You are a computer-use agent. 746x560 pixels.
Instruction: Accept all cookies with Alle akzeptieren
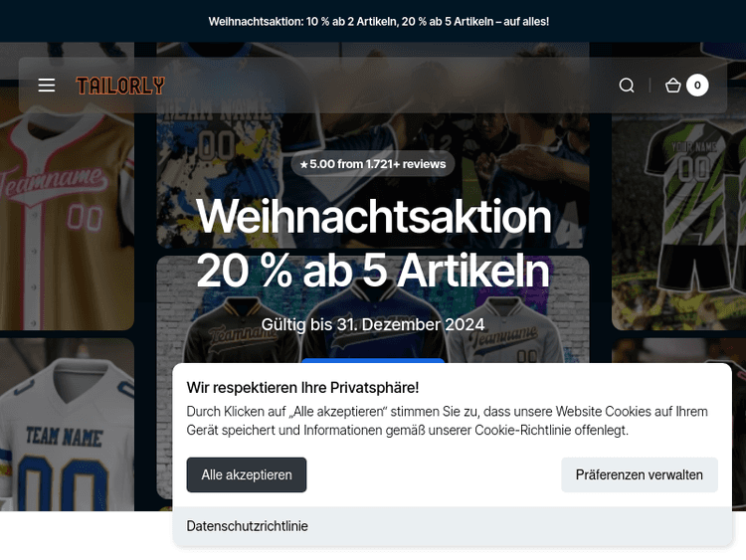pyautogui.click(x=247, y=474)
